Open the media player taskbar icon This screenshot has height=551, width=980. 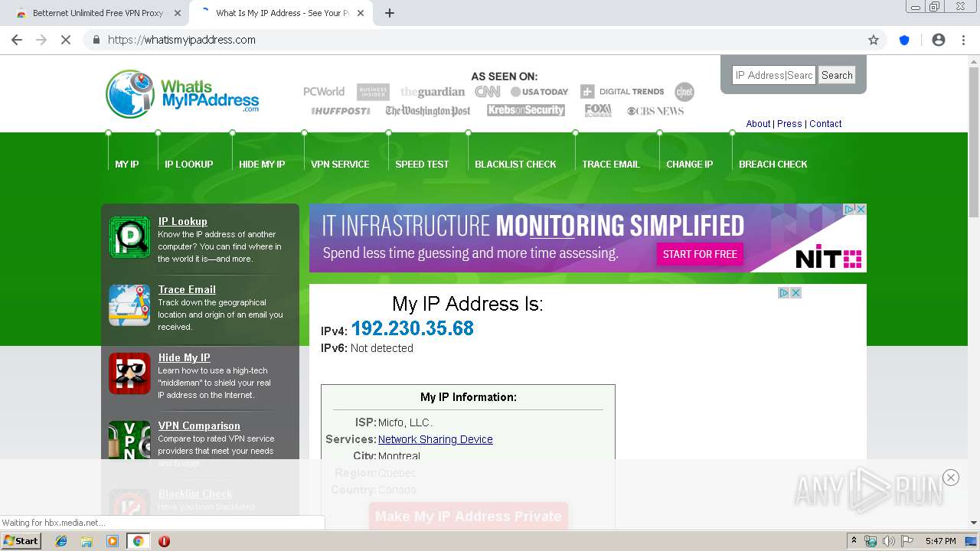[x=113, y=541]
